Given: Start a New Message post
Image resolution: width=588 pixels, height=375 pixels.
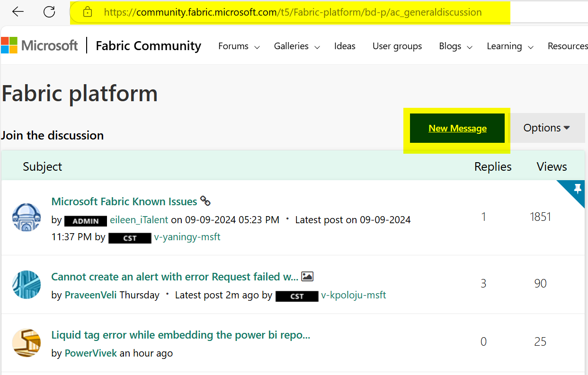Looking at the screenshot, I should 457,128.
